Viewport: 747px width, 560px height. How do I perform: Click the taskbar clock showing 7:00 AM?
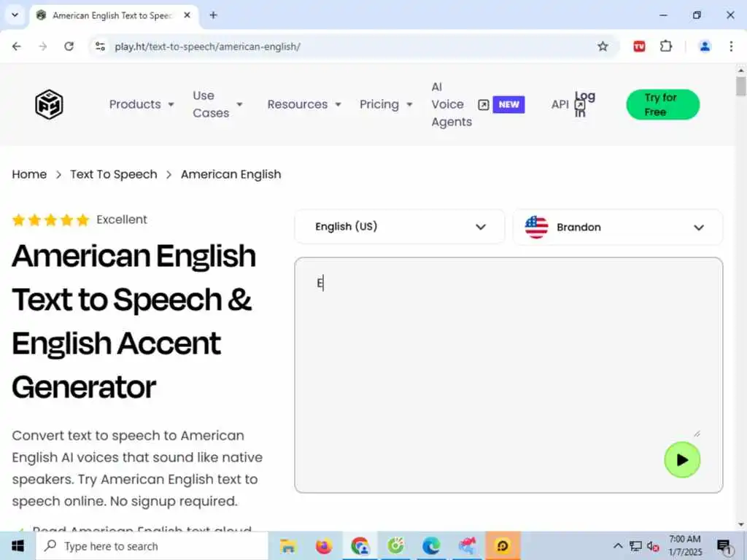[685, 545]
